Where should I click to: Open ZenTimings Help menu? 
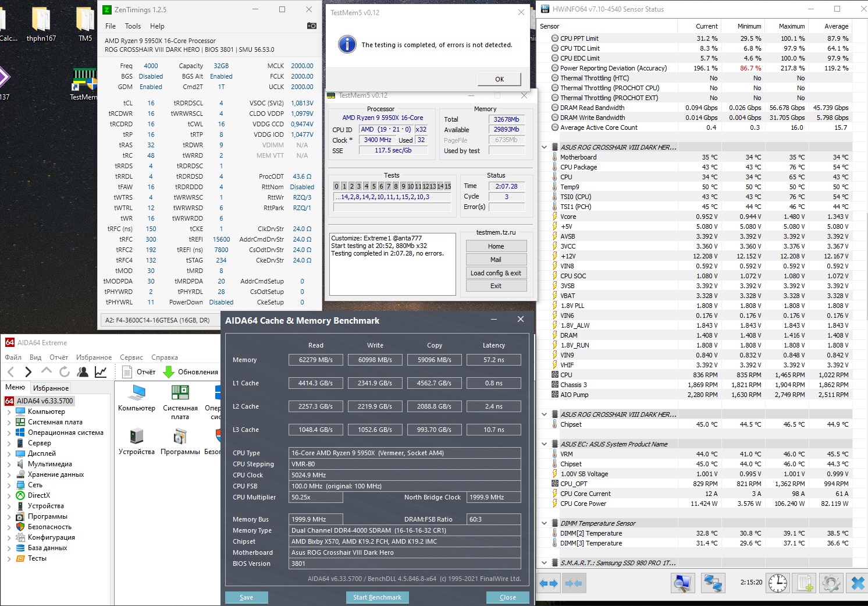157,26
